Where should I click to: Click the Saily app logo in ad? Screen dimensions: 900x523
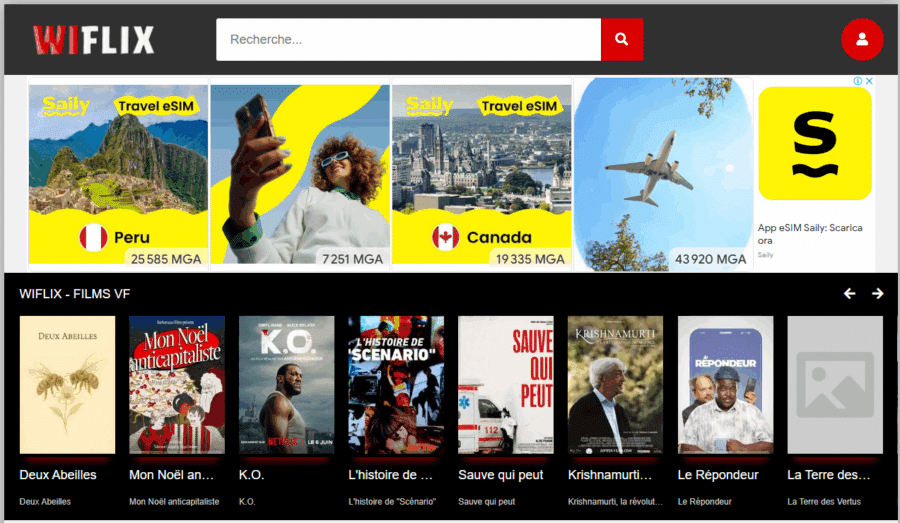(814, 143)
